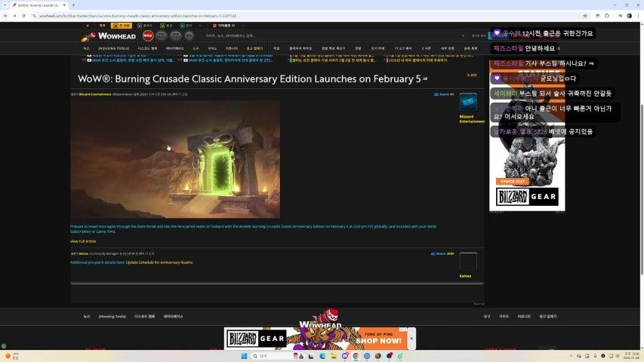Viewport: 644px width, 362px height.
Task: Open File Explorer from the taskbar
Action: (334, 356)
